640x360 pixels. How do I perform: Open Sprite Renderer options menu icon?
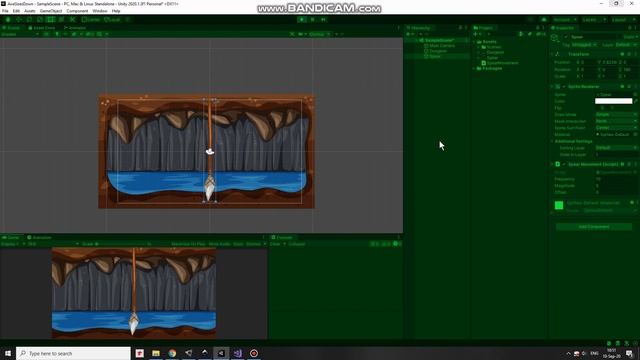[x=636, y=87]
